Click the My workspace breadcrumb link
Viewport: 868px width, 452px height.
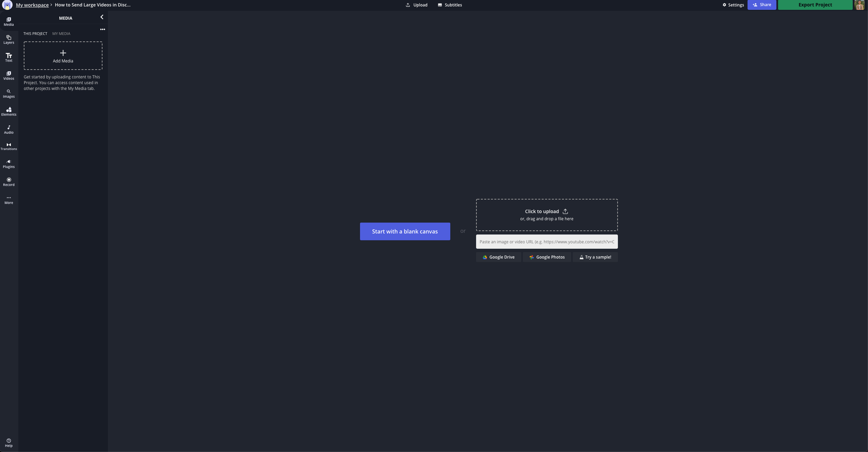pyautogui.click(x=32, y=5)
